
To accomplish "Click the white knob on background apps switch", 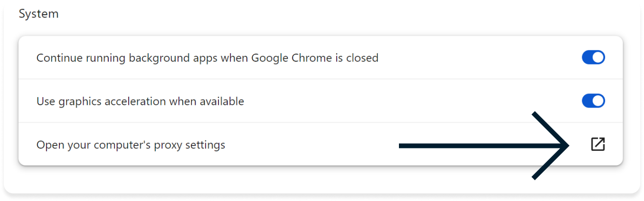I will [x=598, y=58].
